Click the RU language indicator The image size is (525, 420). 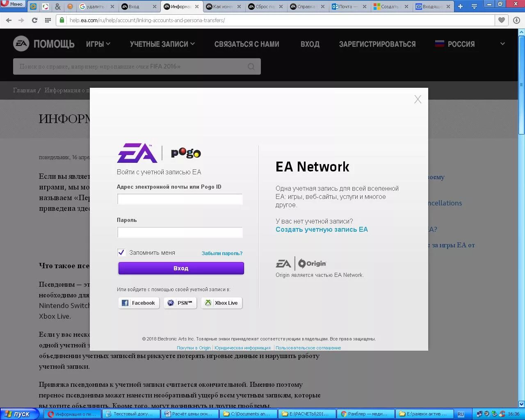coord(461,414)
